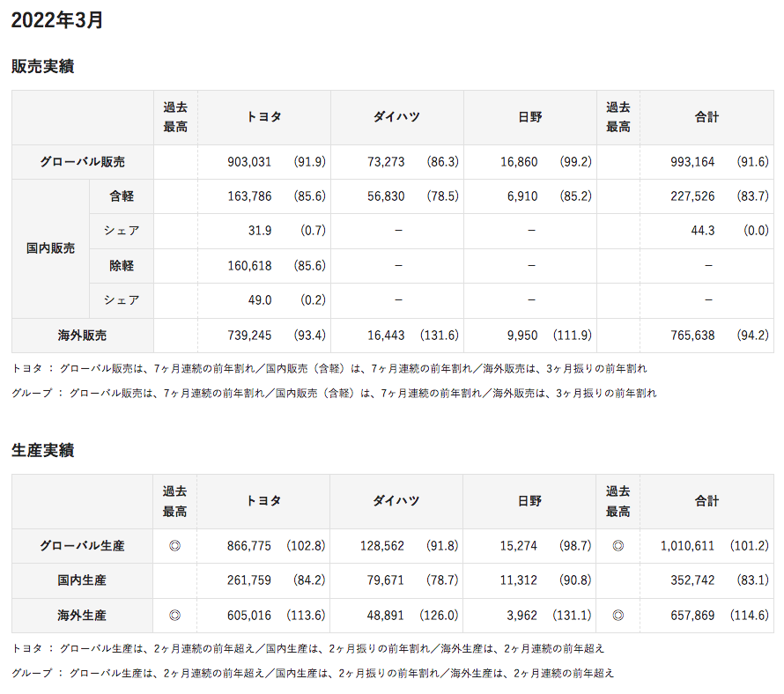Click Toyota record-high mark in グローバル生産 row
The width and height of the screenshot is (784, 694).
(174, 546)
